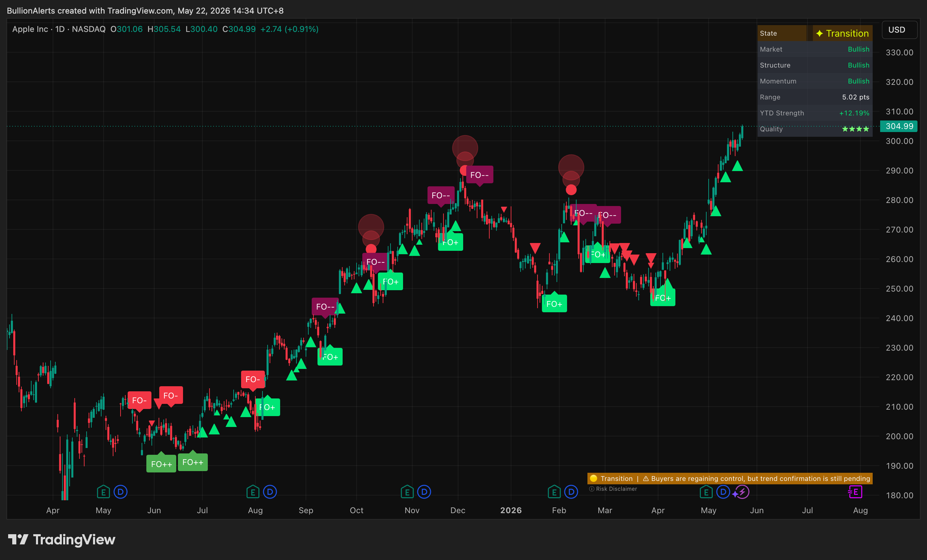Select the FO+ label near 245 before Feb

point(555,303)
